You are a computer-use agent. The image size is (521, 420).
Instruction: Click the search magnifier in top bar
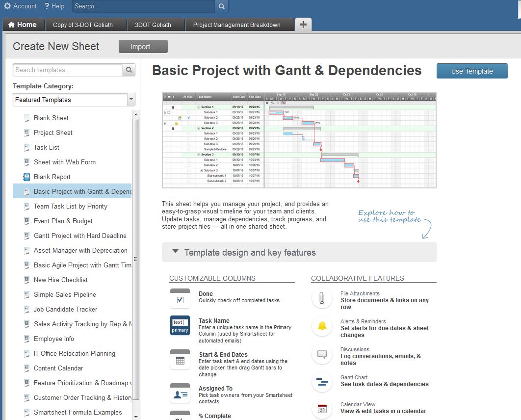(x=222, y=6)
